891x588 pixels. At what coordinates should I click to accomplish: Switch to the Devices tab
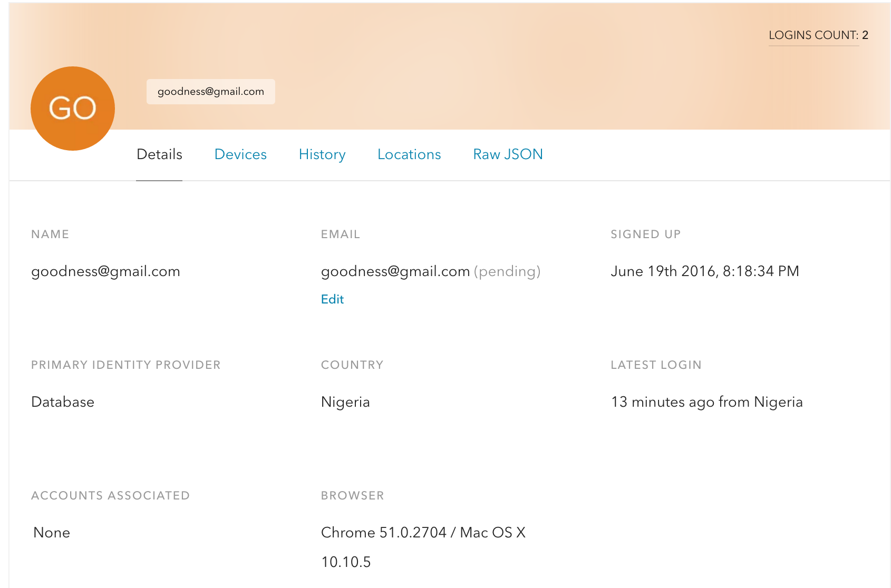(240, 154)
